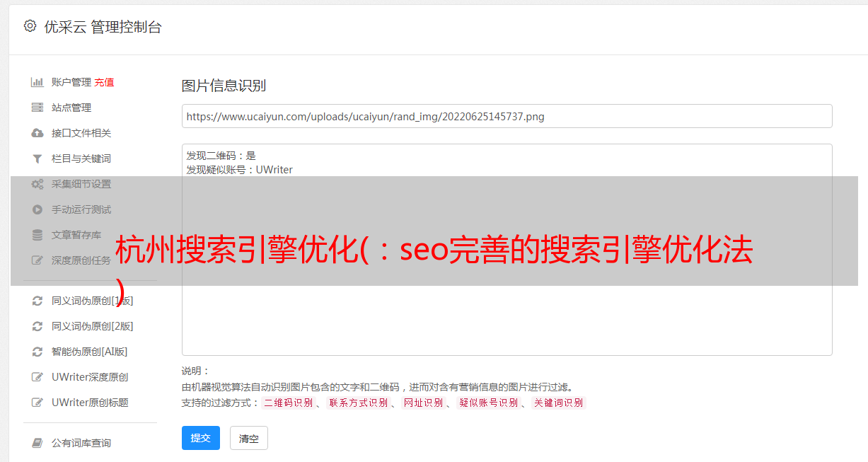Select 智能伪原创[AI版] in the sidebar

(90, 352)
